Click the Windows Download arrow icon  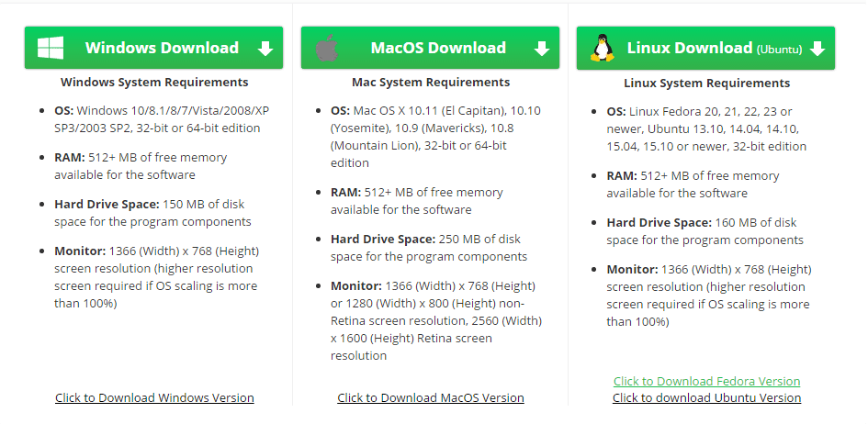tap(265, 49)
